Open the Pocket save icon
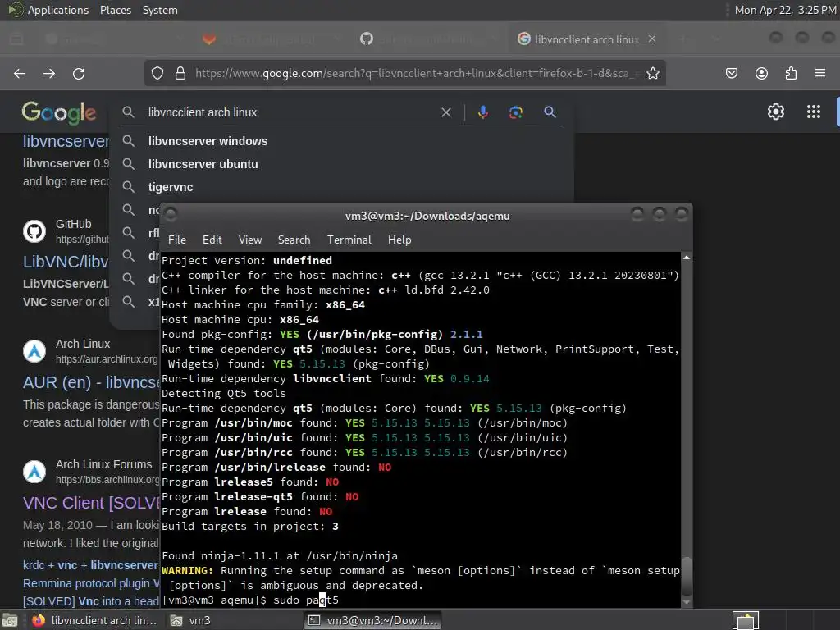Image resolution: width=840 pixels, height=630 pixels. pyautogui.click(x=732, y=73)
